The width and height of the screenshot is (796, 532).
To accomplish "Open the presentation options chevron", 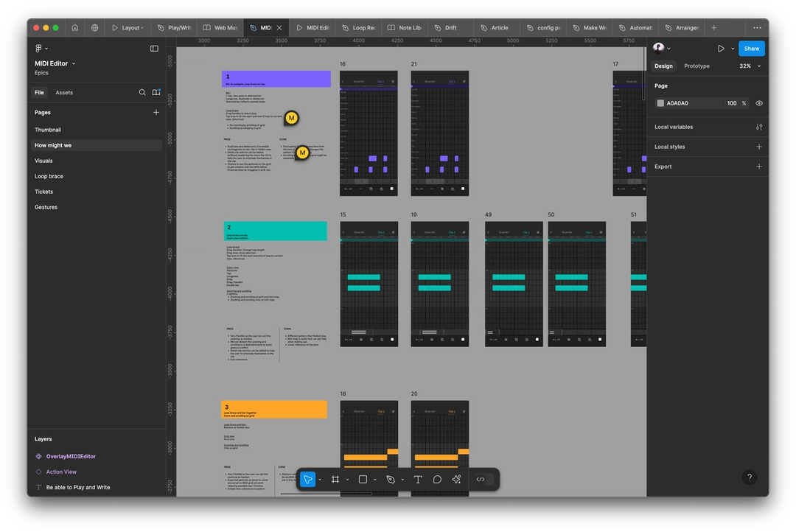I will [x=732, y=48].
